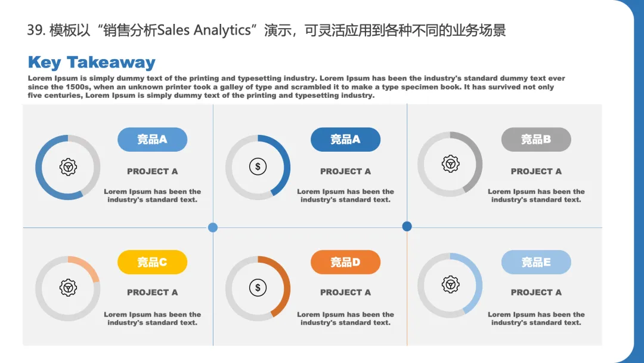Click the gear icon inside the 竞品E ring
644x363 pixels.
tap(451, 284)
